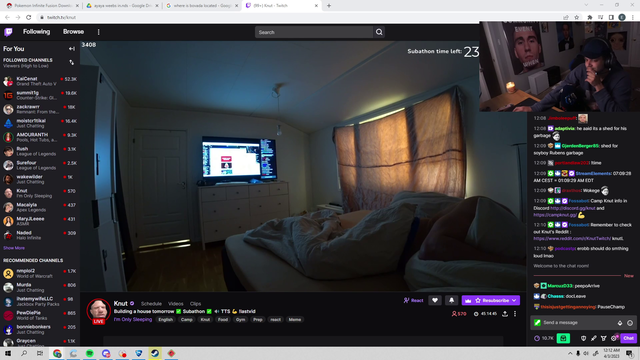This screenshot has height=360, width=640.
Task: Open Twitch home via the purple logo
Action: (8, 32)
